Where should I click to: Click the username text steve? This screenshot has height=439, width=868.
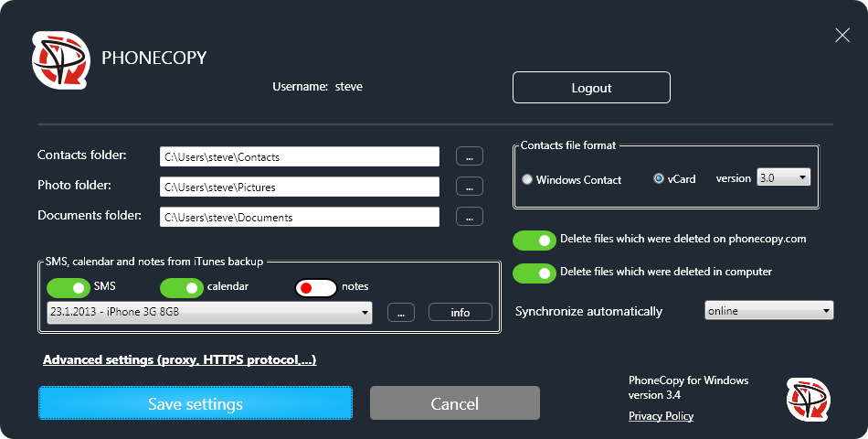pos(349,87)
